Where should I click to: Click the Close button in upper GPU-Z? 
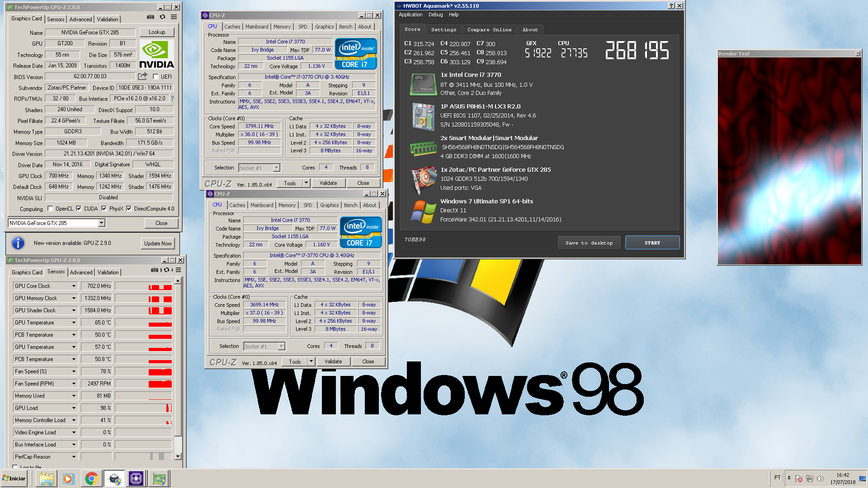(161, 223)
